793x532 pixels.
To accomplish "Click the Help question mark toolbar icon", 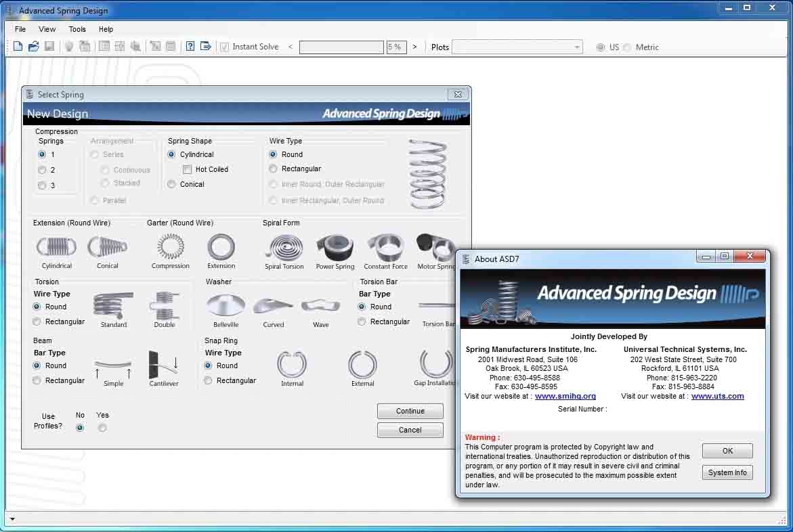I will coord(190,46).
